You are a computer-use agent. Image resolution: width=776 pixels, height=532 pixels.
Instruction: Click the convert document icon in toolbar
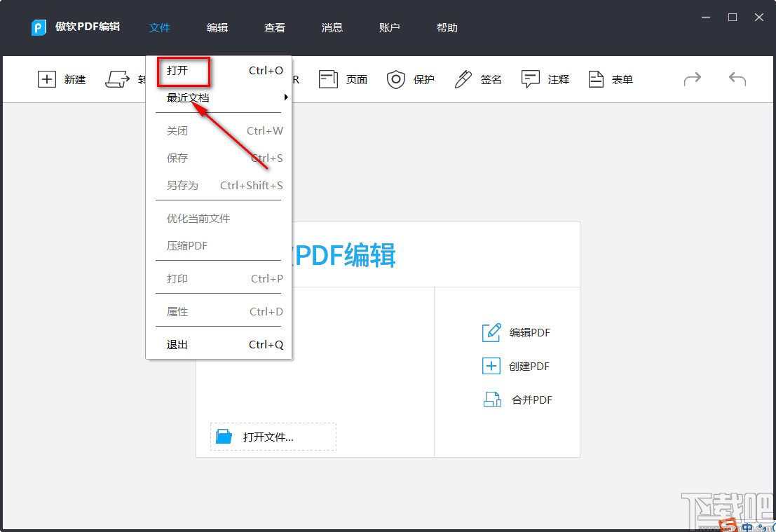[x=117, y=79]
